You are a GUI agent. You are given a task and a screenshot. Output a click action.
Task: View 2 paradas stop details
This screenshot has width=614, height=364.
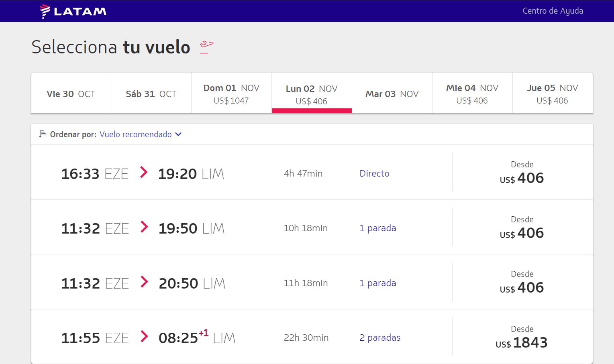(380, 338)
